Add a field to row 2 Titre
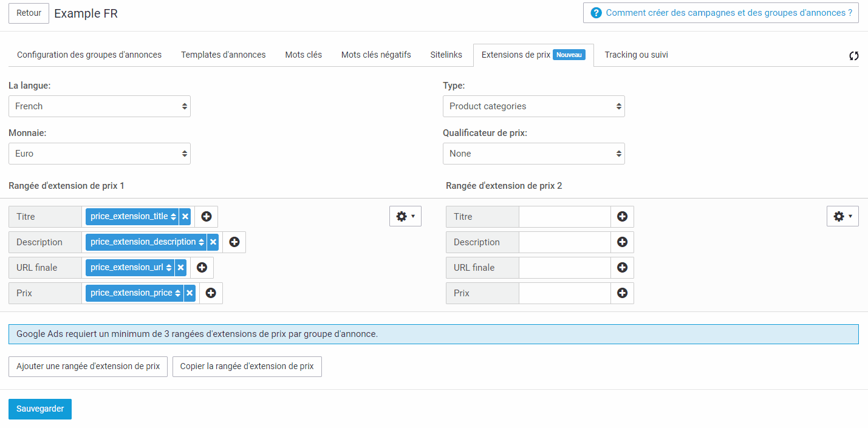 pyautogui.click(x=622, y=217)
